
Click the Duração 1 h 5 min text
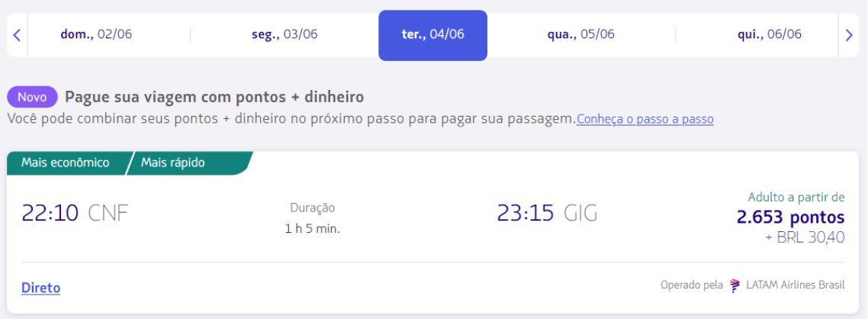312,218
